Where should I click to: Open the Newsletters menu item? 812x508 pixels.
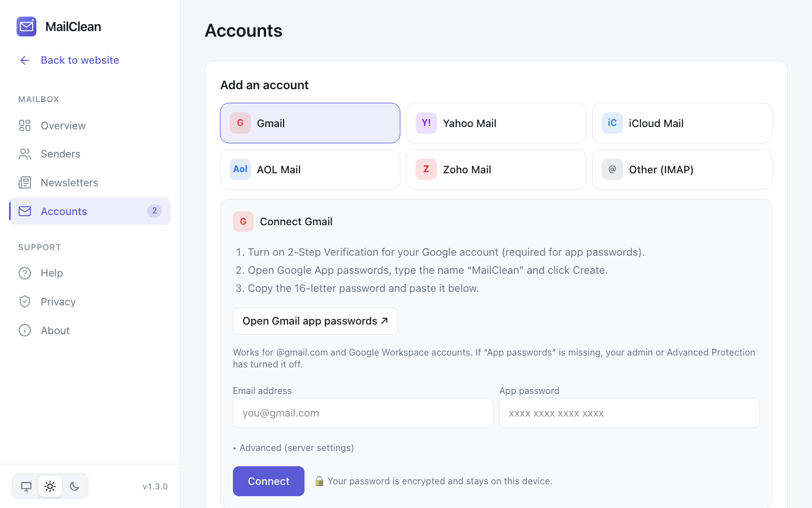pyautogui.click(x=90, y=182)
